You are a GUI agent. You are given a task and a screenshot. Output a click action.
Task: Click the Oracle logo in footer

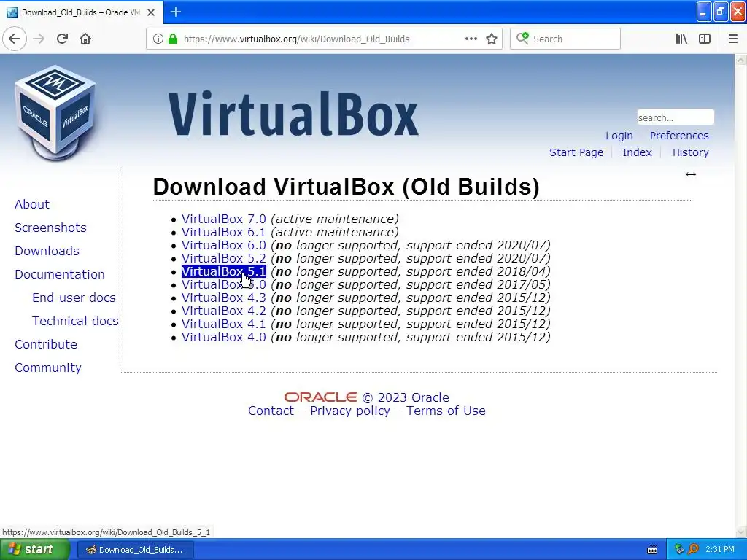(320, 397)
